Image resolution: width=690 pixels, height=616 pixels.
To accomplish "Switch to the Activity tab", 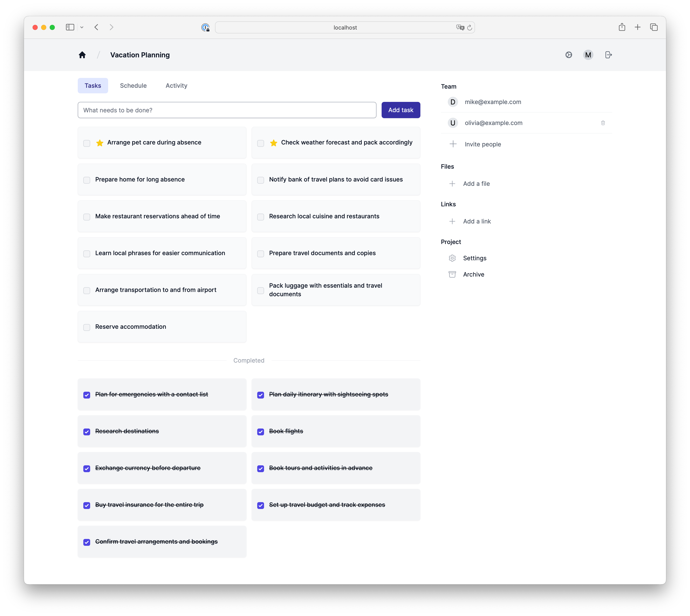I will pos(176,85).
